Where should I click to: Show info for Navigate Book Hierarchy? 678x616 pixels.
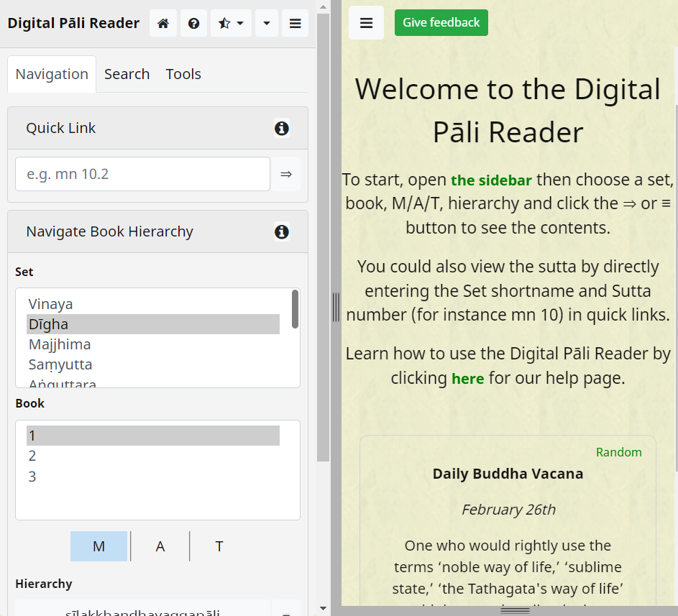pos(282,231)
